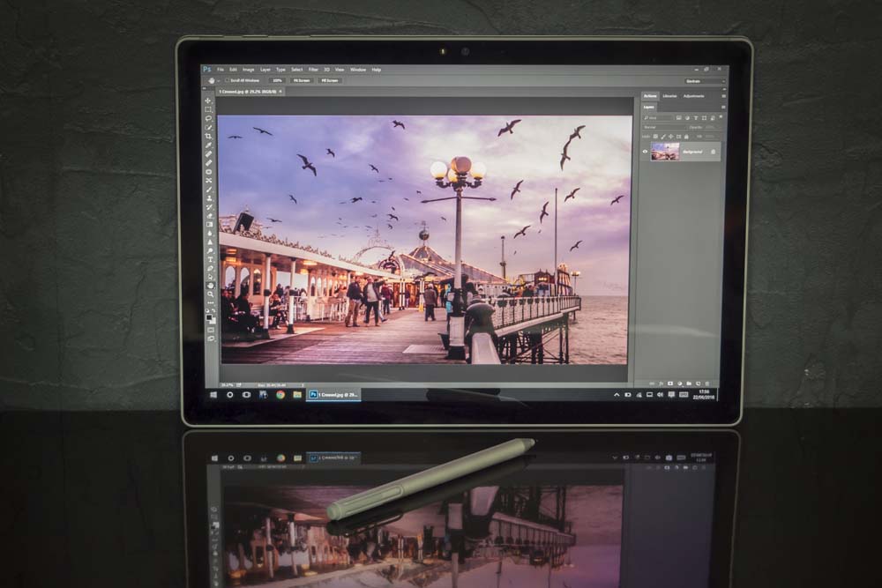Open the Filter menu

[x=313, y=70]
